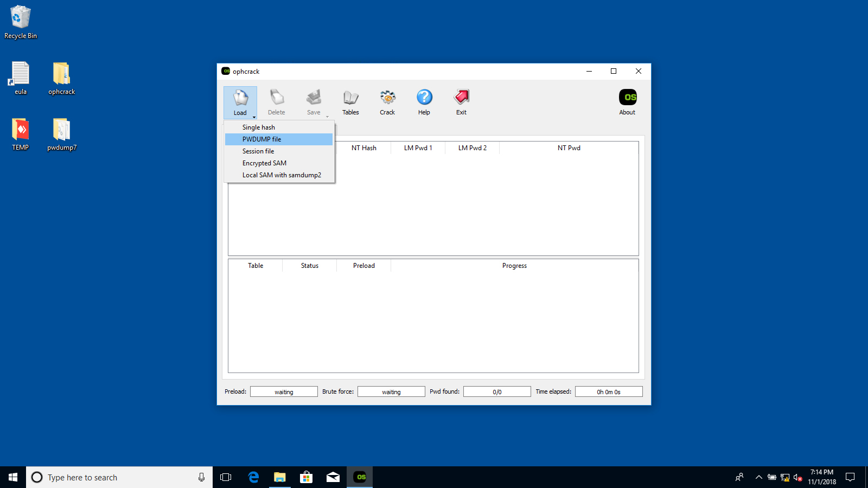Select the ophcrack desktop folder
868x488 pixels.
point(61,79)
